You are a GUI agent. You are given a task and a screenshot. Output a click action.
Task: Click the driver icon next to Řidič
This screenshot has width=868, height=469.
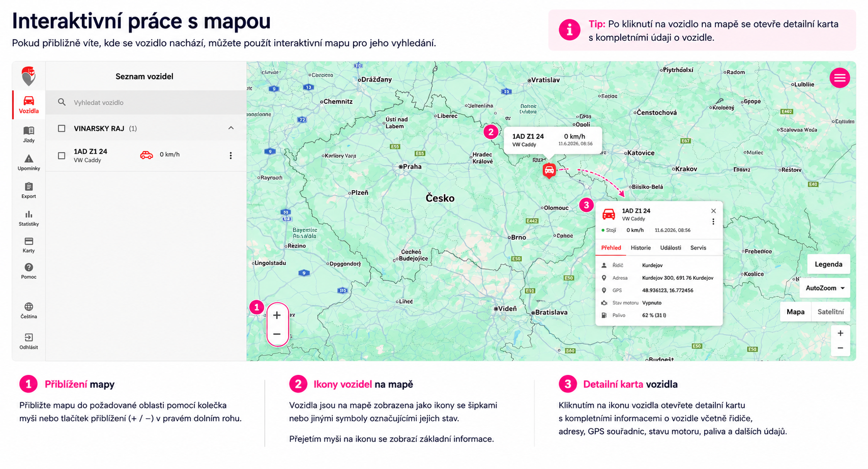(x=604, y=266)
